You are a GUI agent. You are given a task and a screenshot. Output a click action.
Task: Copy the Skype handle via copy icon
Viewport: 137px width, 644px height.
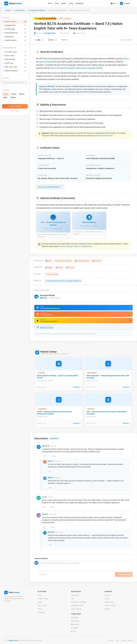click(x=130, y=320)
